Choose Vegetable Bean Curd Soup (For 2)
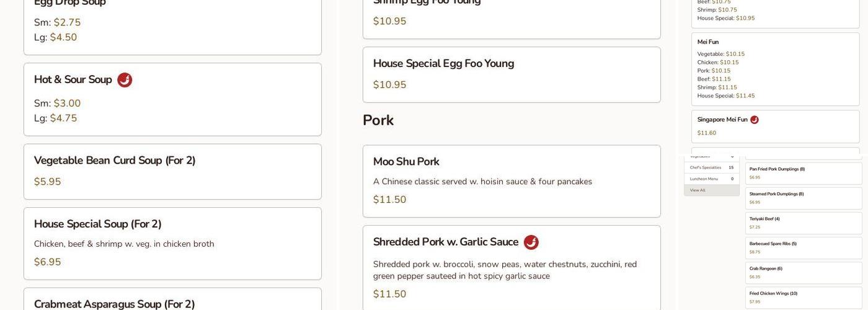 point(115,161)
